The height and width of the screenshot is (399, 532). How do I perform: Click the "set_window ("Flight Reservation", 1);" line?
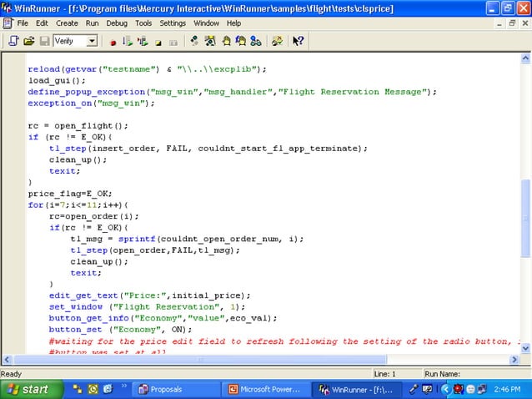pyautogui.click(x=147, y=307)
